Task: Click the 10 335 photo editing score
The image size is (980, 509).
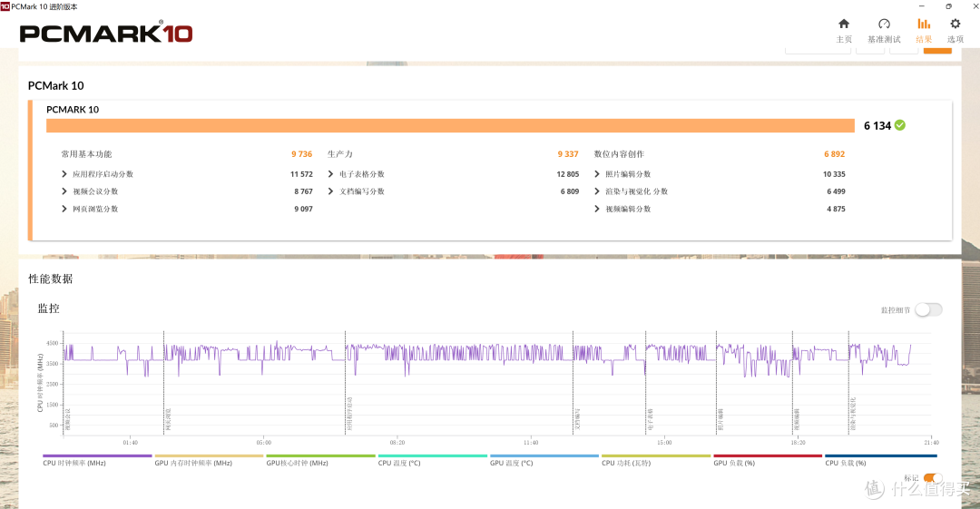Action: [834, 174]
